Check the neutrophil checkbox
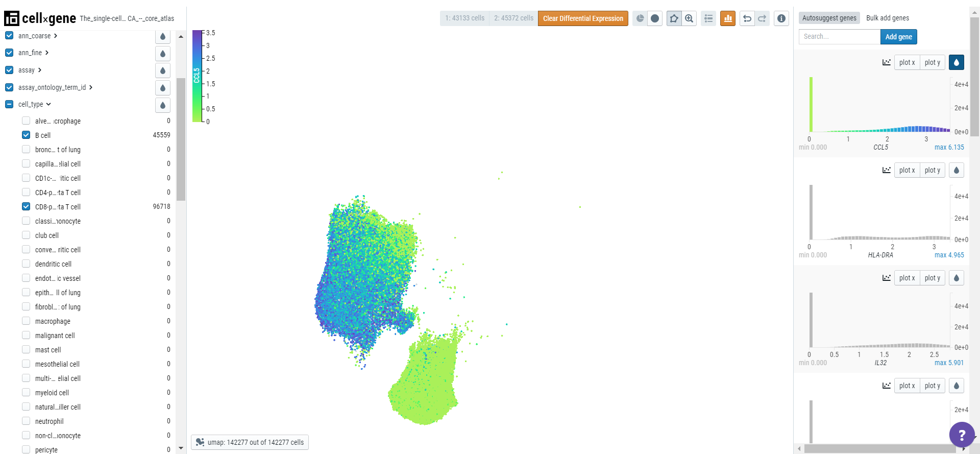Screen dimensions: 980x454 point(26,421)
